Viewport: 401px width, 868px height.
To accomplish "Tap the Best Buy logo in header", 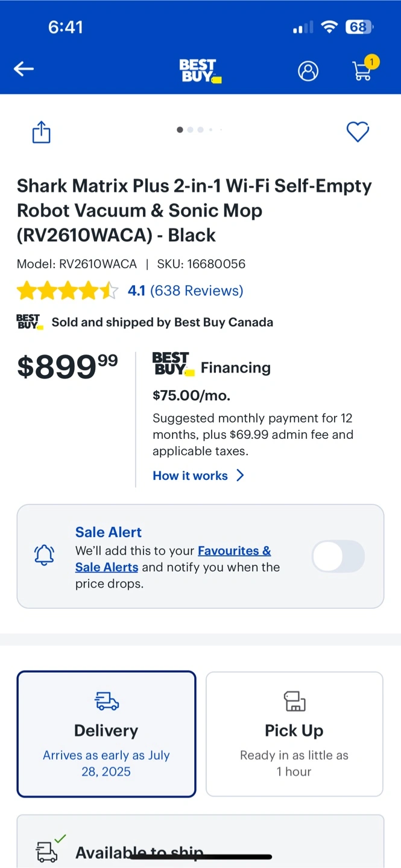I will click(x=200, y=71).
